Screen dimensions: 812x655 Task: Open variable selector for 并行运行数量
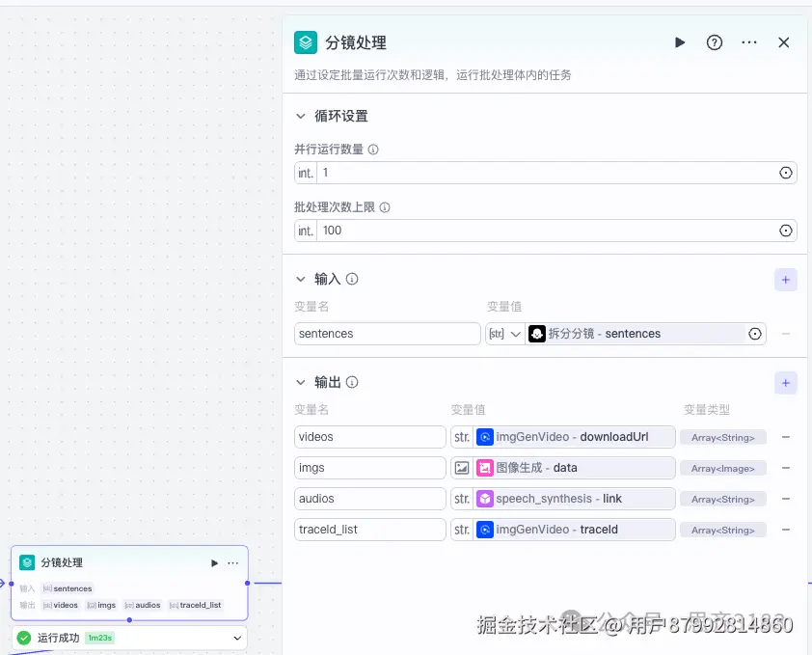coord(786,173)
